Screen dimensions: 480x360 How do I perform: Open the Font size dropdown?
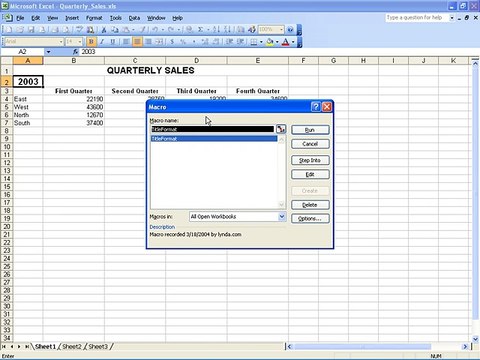tap(80, 42)
